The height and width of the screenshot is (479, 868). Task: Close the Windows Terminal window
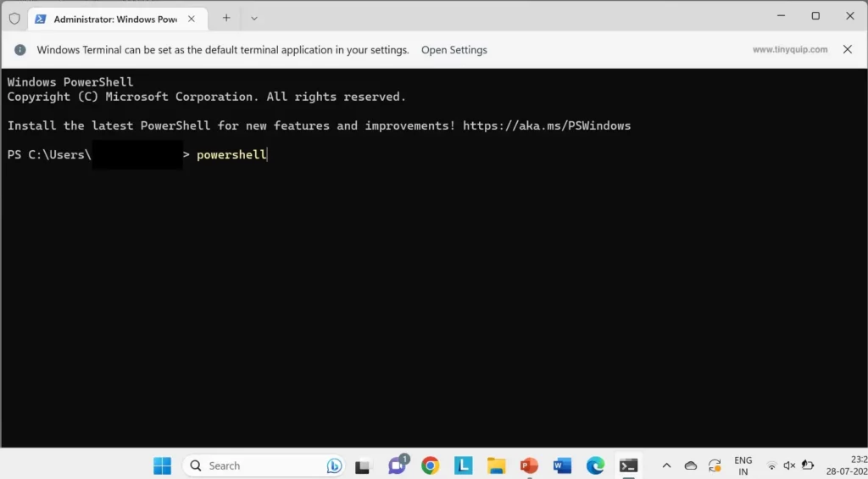point(849,16)
